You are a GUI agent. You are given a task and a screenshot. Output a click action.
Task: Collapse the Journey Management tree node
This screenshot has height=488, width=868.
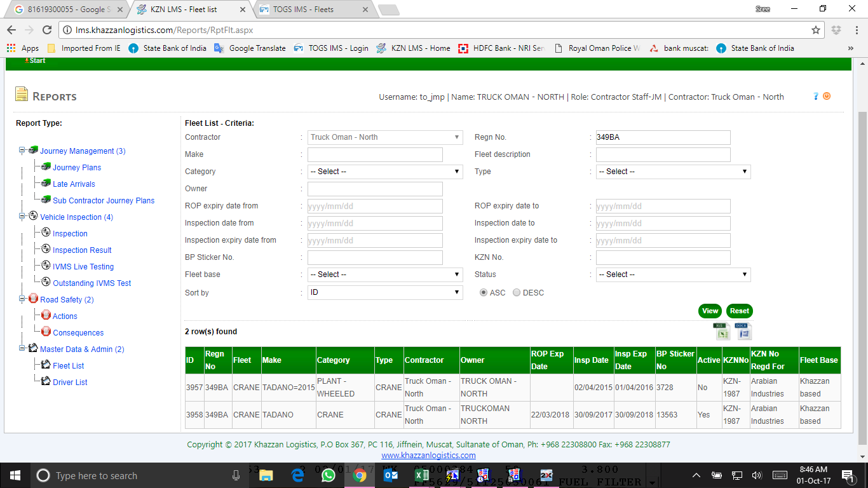[x=22, y=151]
